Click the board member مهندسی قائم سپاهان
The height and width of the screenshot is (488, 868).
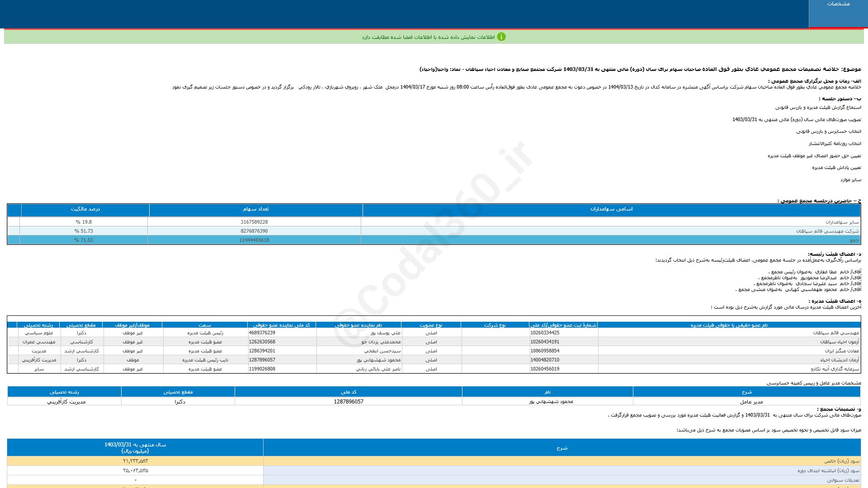coord(835,333)
